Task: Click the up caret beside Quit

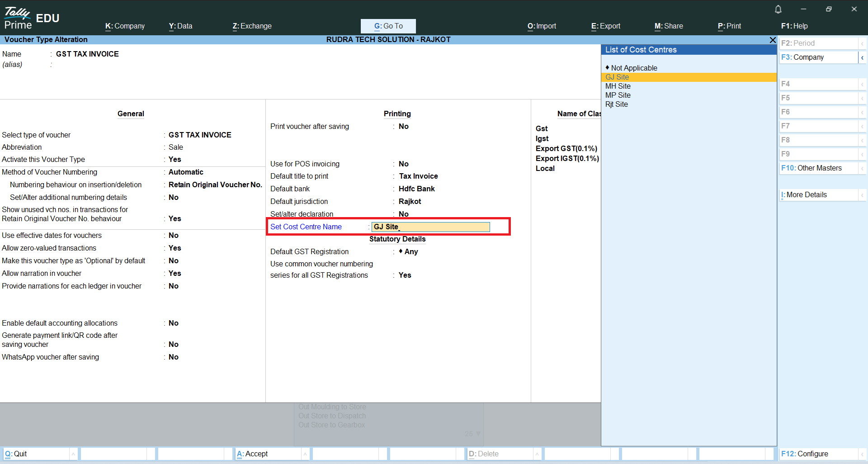Action: 73,454
